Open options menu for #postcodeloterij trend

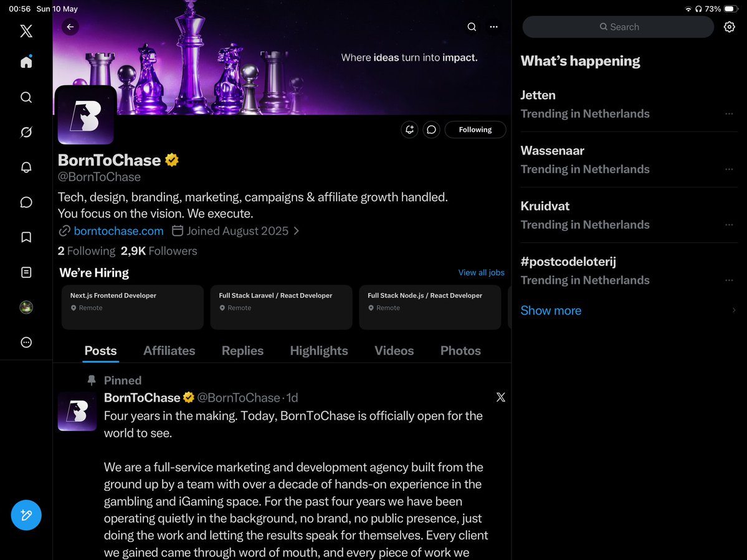click(729, 280)
